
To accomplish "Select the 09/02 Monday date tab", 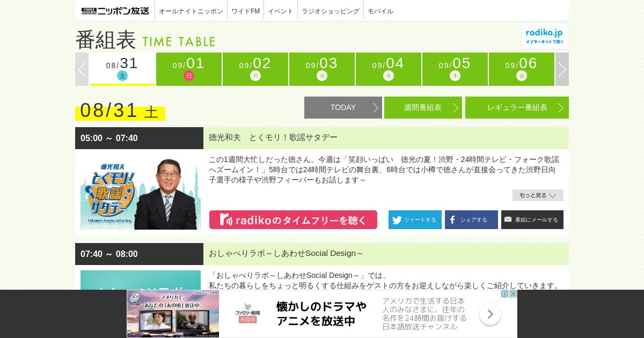I will click(x=255, y=69).
